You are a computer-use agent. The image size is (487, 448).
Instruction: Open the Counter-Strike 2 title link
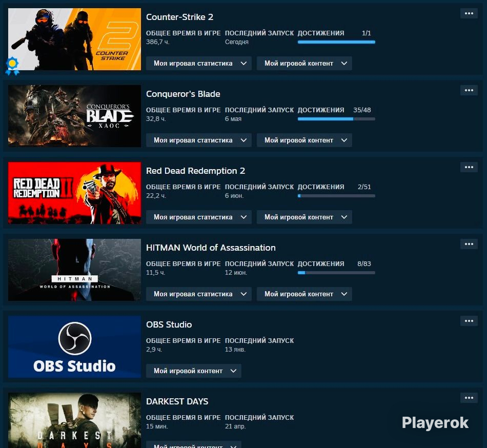pos(179,17)
